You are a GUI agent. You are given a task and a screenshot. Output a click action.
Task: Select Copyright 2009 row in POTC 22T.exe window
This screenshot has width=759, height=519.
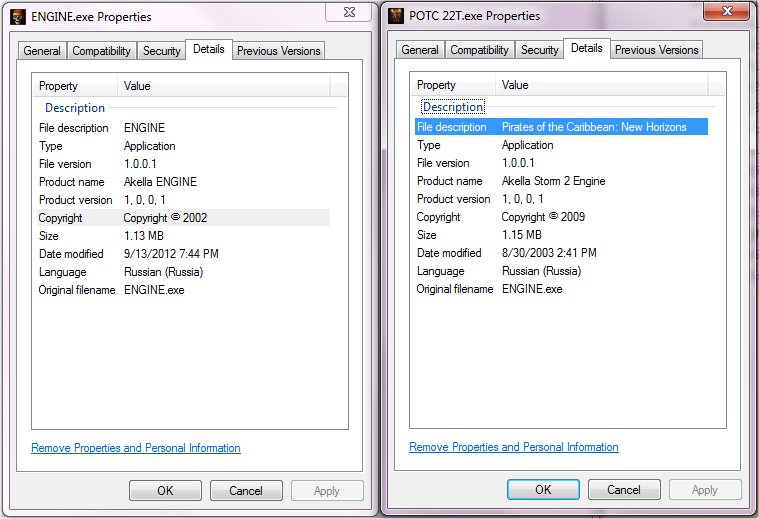562,217
